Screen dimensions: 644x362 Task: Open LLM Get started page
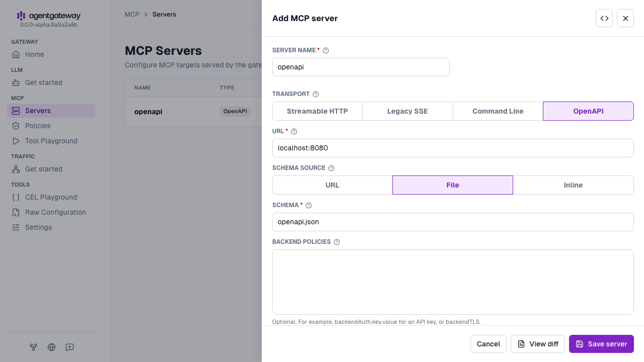click(x=51, y=82)
